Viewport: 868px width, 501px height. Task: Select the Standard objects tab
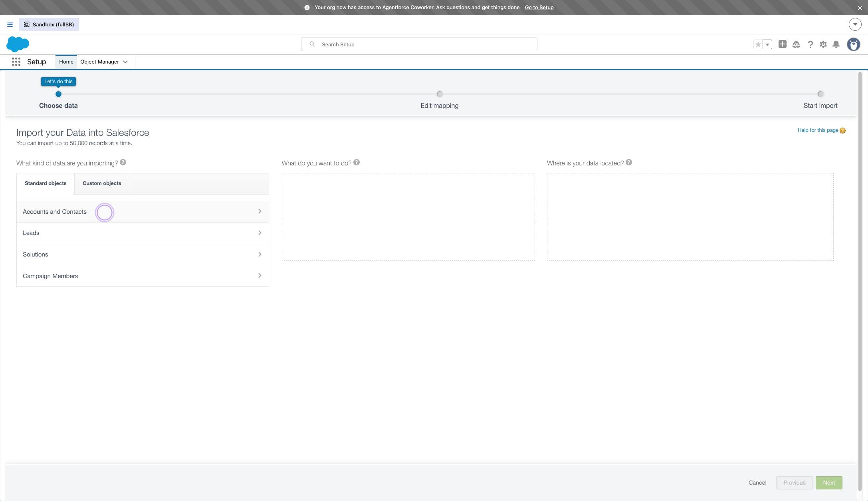46,183
